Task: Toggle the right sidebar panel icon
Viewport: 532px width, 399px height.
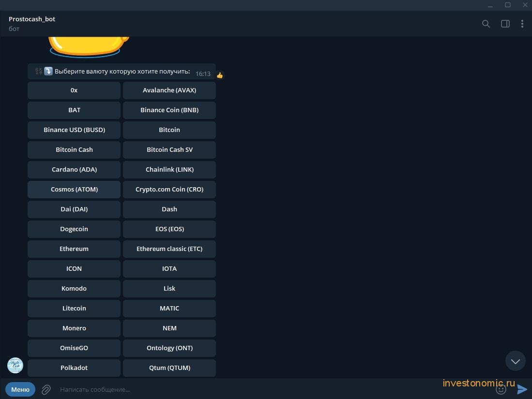Action: click(505, 24)
